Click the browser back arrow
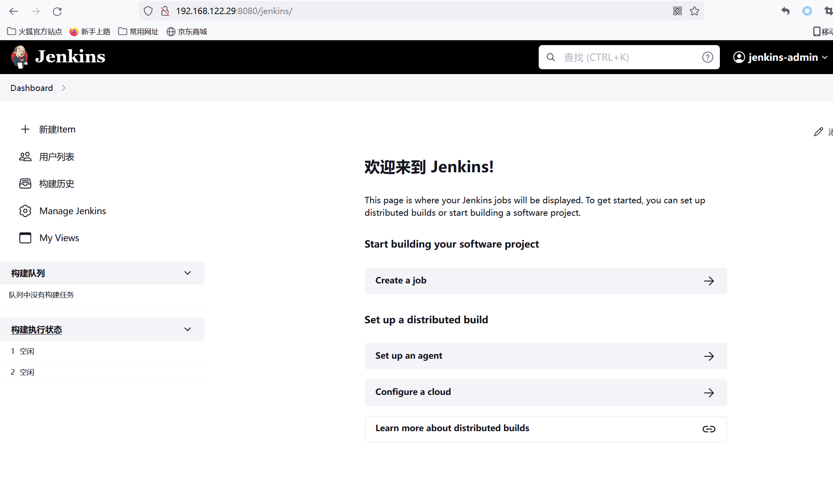Screen dimensions: 833x504 (14, 11)
